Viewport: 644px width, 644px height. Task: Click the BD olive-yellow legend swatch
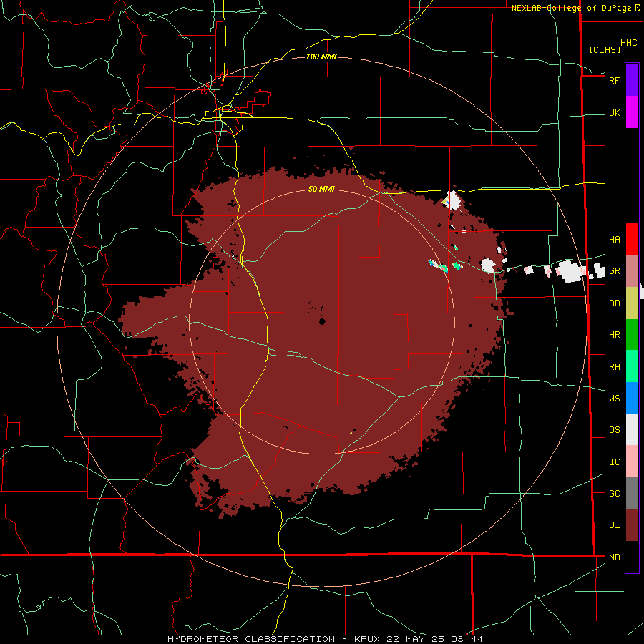coord(632,303)
